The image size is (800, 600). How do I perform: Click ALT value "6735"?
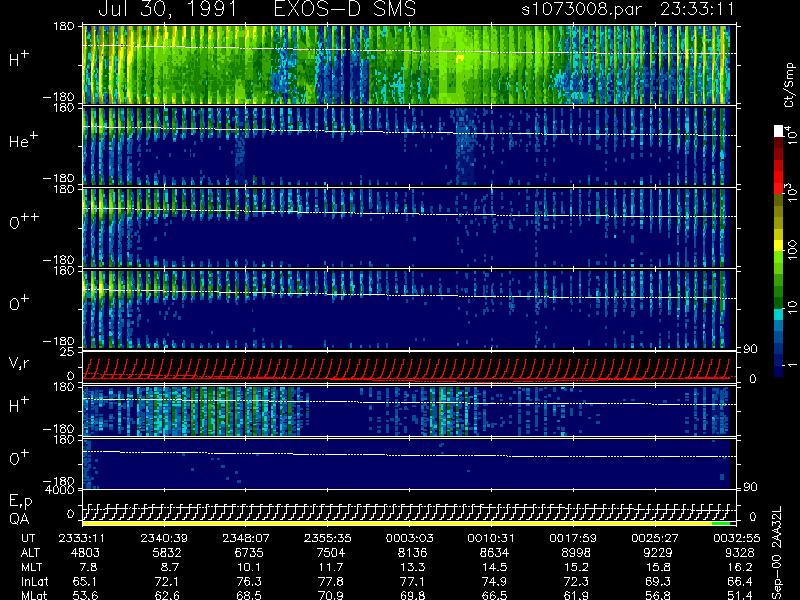click(249, 553)
